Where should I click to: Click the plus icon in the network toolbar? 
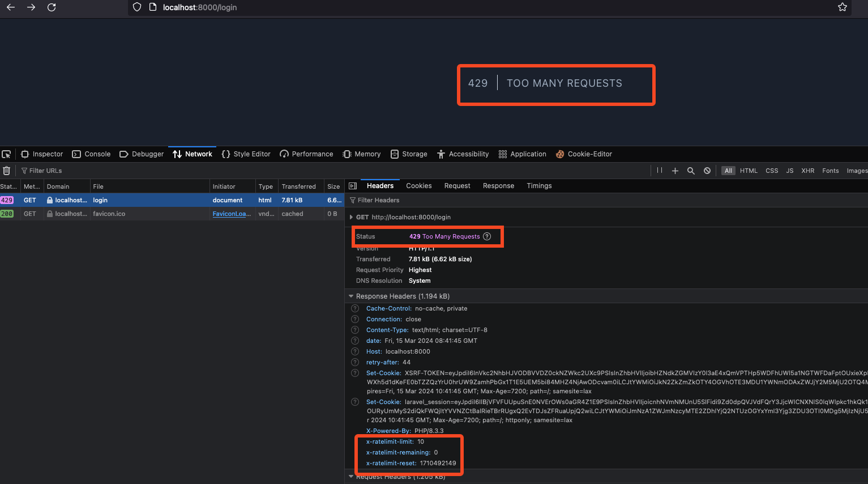point(675,171)
